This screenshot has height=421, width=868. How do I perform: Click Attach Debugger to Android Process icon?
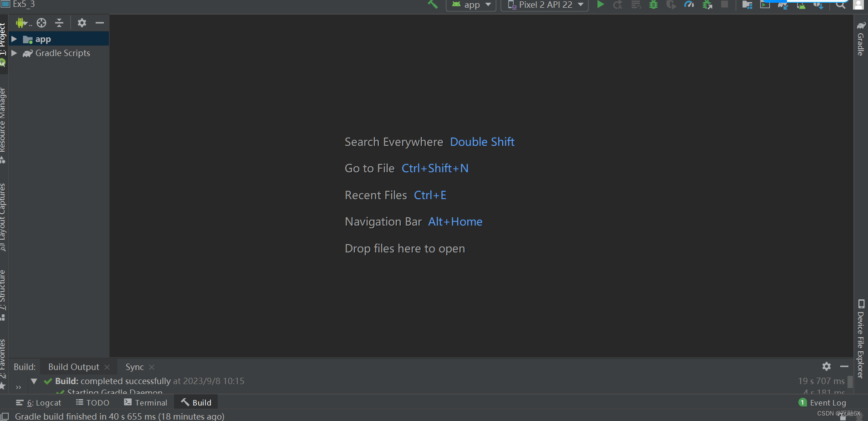(707, 5)
